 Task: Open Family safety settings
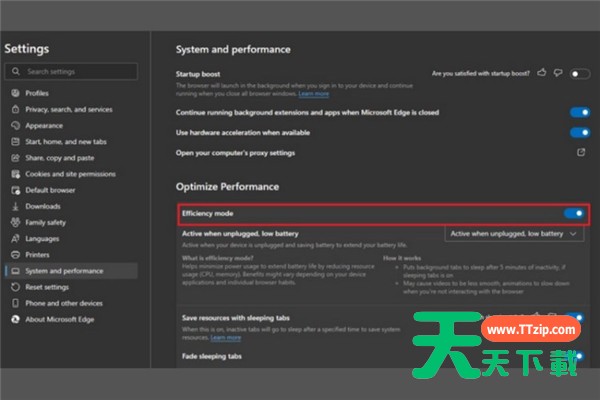(46, 222)
